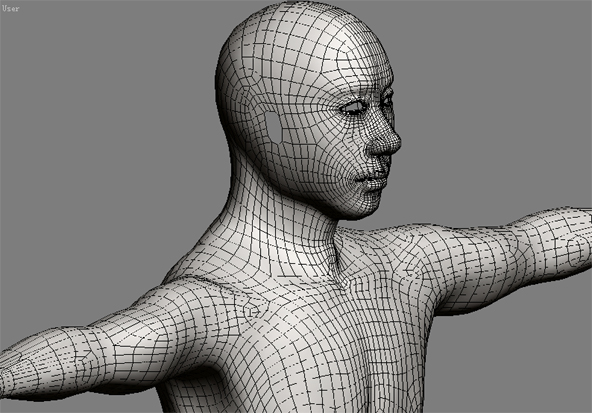Open the User viewport label menu

tap(10, 8)
